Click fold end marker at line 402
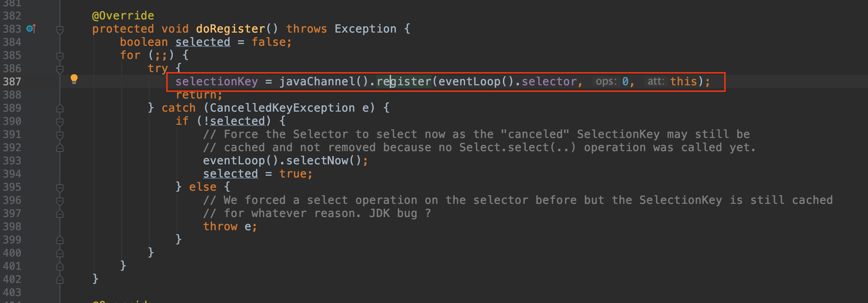The height and width of the screenshot is (303, 868). tap(60, 279)
